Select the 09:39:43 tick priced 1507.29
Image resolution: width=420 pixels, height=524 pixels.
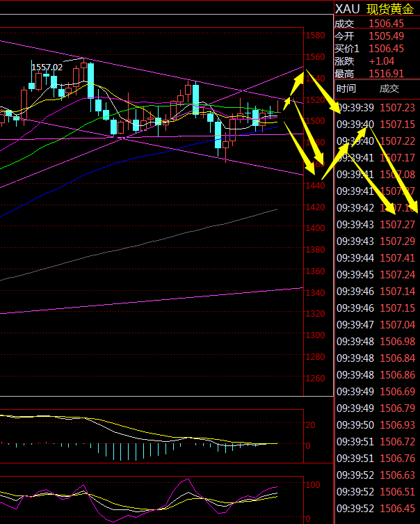(x=376, y=241)
